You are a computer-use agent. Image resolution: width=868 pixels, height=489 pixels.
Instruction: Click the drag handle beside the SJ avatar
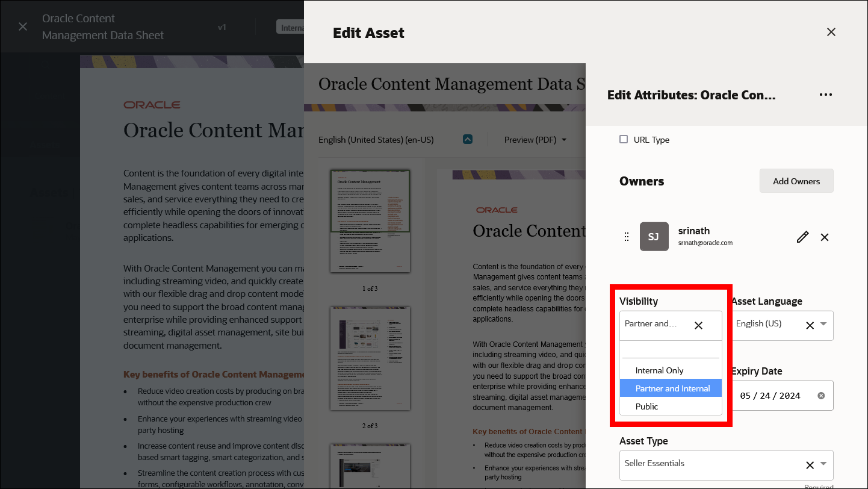(626, 237)
